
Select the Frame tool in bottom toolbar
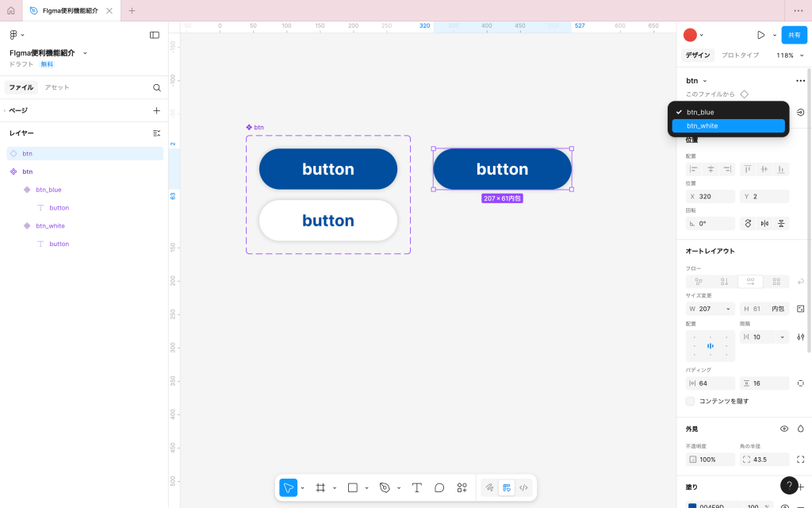click(320, 487)
